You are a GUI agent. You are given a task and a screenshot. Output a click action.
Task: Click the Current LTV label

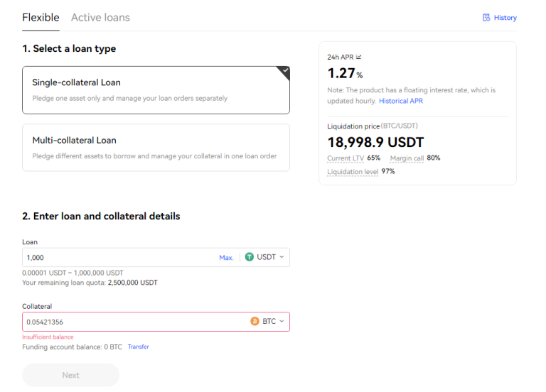point(345,158)
